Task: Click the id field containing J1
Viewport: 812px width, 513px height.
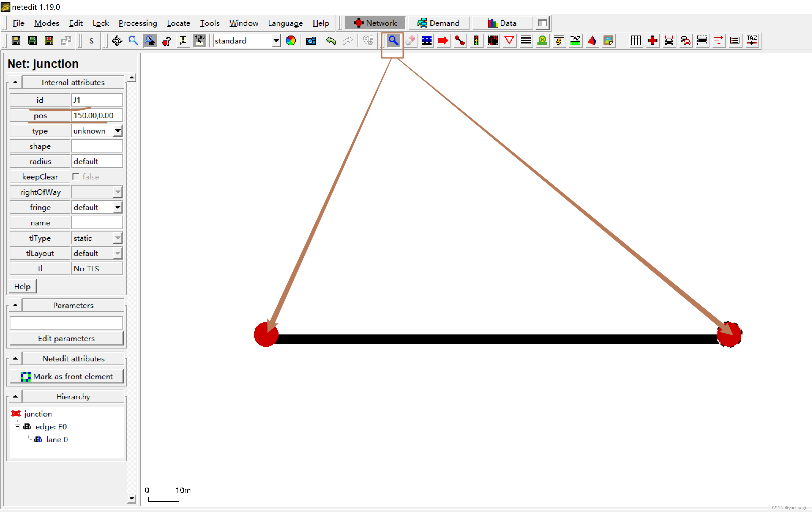Action: point(97,100)
